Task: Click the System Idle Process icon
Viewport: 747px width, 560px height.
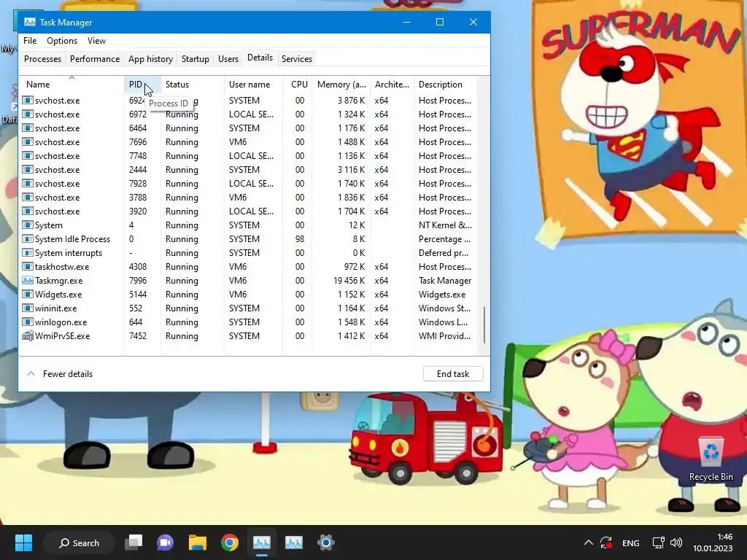Action: (x=28, y=239)
